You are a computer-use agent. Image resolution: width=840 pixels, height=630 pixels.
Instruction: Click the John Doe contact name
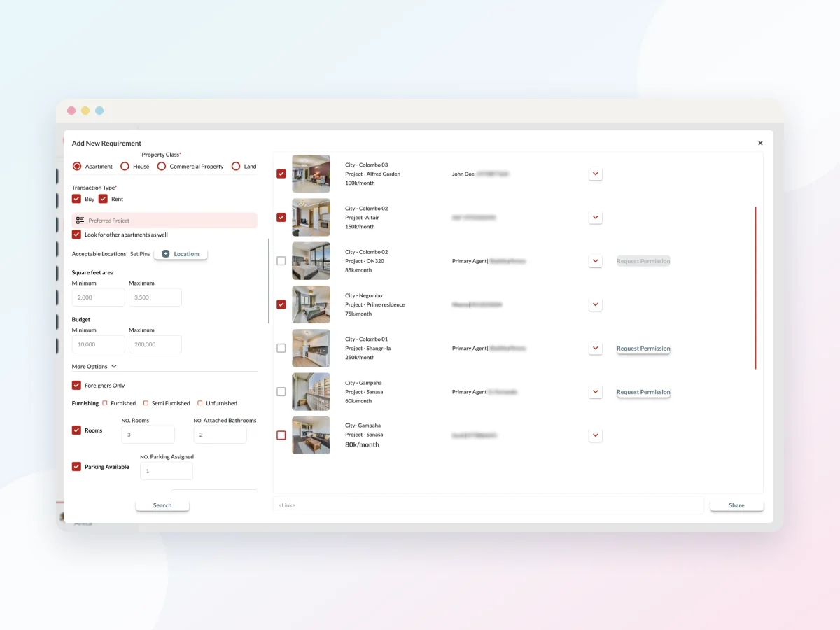(463, 174)
